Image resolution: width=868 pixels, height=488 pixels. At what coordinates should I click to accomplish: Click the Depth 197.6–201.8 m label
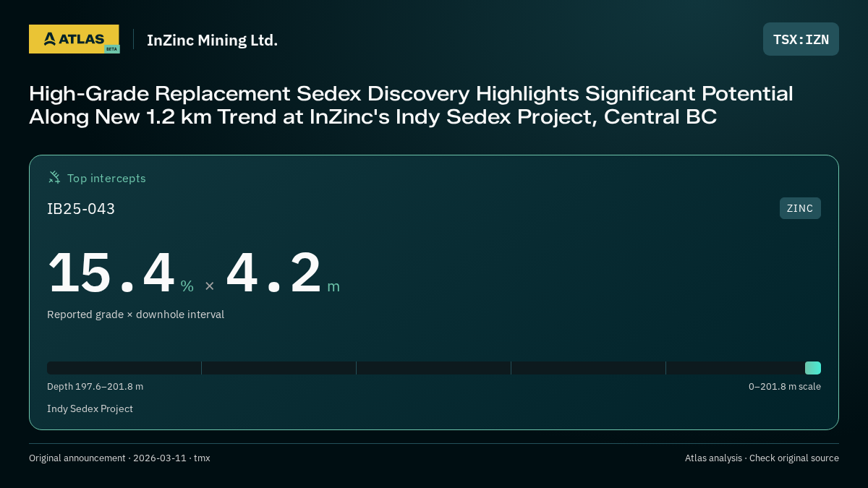click(95, 387)
